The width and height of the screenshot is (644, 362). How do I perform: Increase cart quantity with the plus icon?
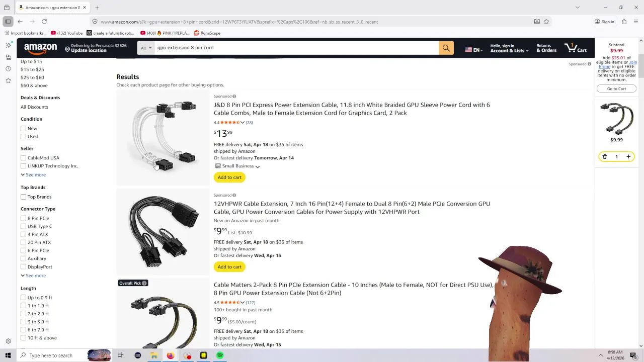(628, 157)
